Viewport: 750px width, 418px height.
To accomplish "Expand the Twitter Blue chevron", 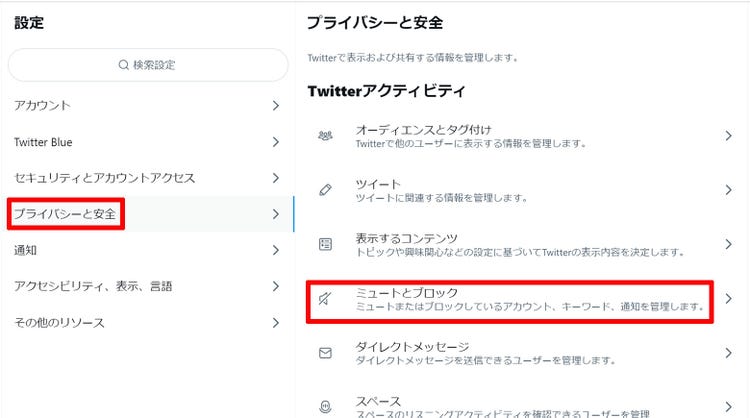I will coord(276,142).
